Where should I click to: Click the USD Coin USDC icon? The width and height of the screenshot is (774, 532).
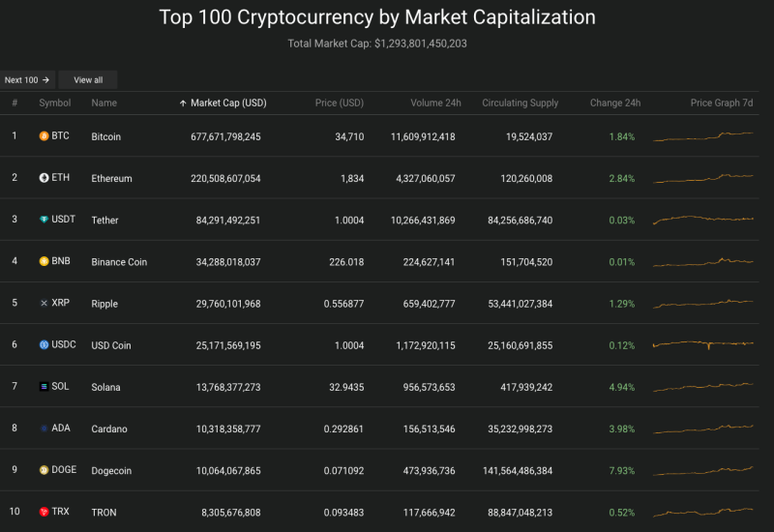44,344
